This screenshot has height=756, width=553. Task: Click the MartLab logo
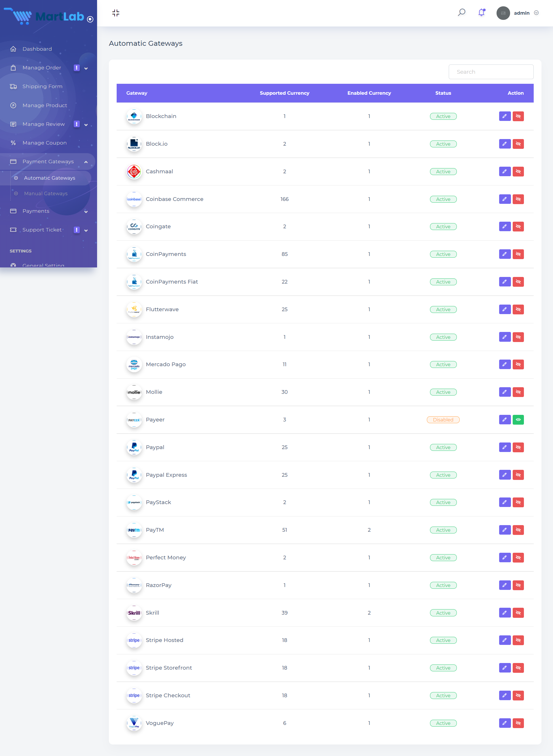pos(44,16)
